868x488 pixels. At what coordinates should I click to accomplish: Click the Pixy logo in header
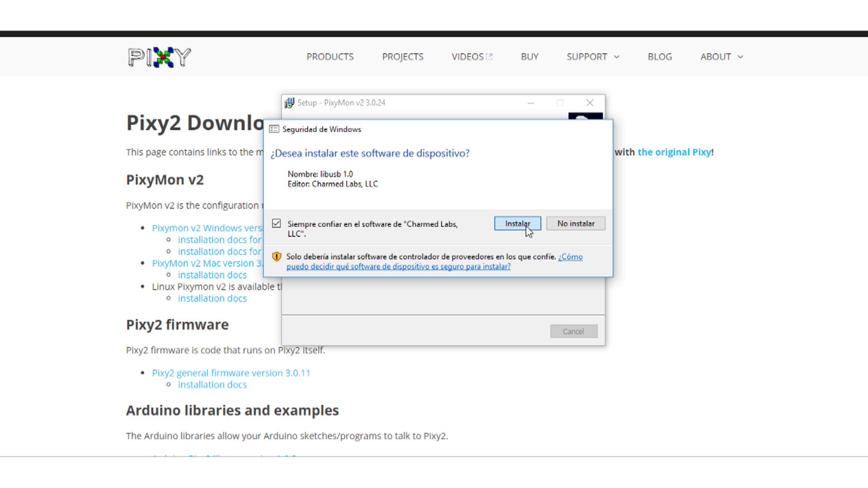tap(159, 57)
